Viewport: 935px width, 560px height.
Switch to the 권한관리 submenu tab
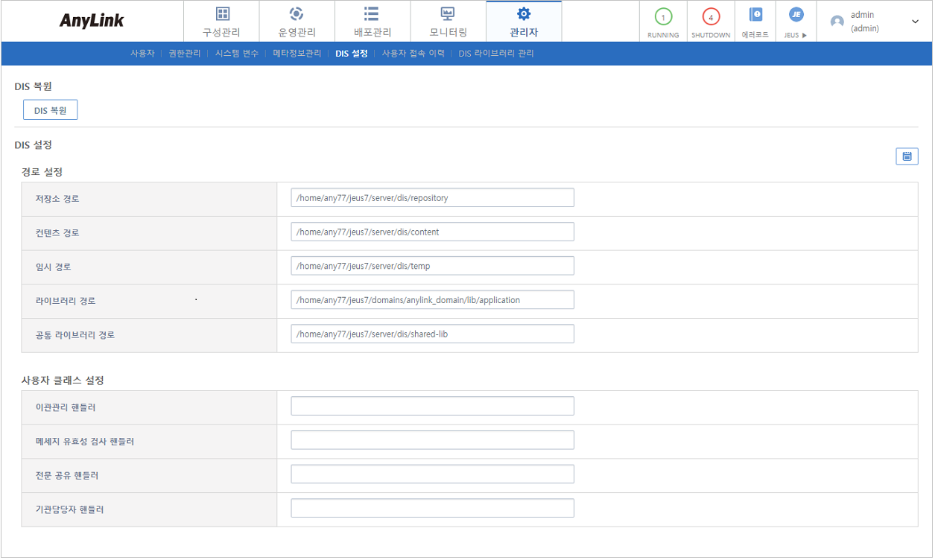pos(184,54)
